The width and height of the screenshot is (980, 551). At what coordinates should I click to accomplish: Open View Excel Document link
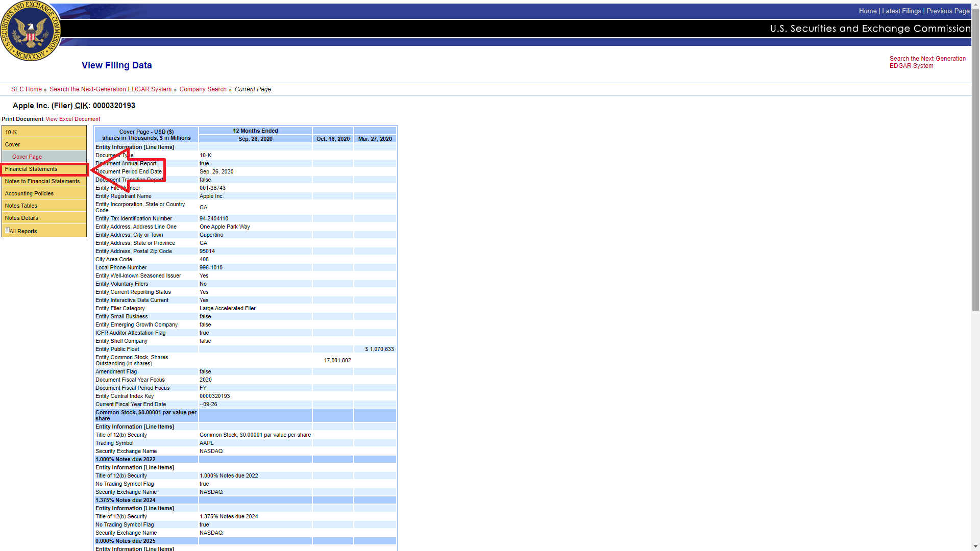[72, 119]
